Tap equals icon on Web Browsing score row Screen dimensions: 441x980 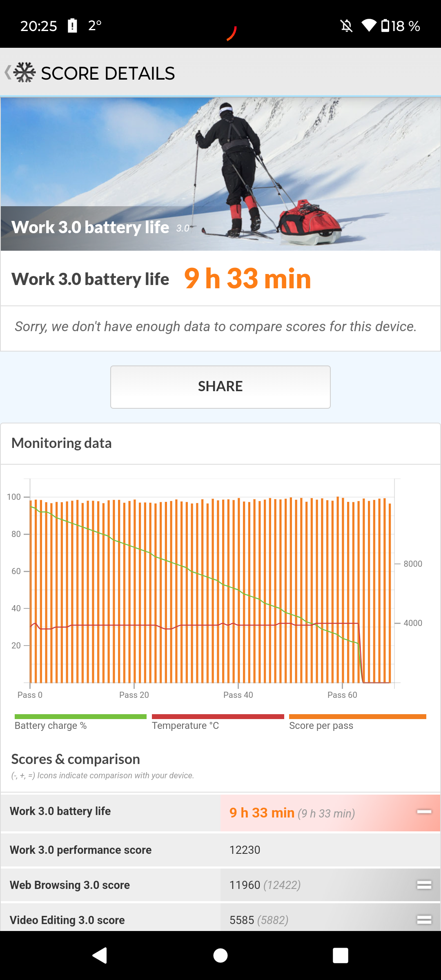point(424,885)
